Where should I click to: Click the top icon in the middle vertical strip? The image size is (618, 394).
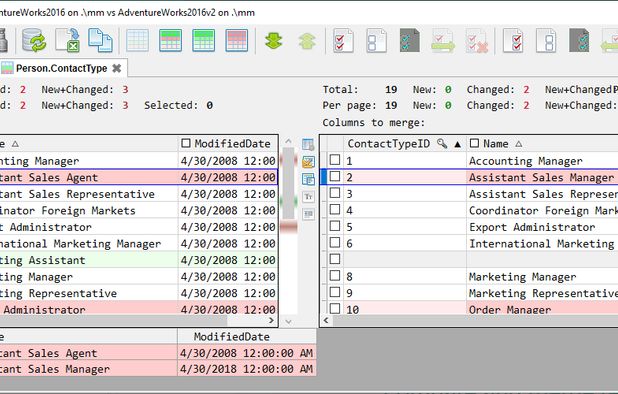click(308, 145)
